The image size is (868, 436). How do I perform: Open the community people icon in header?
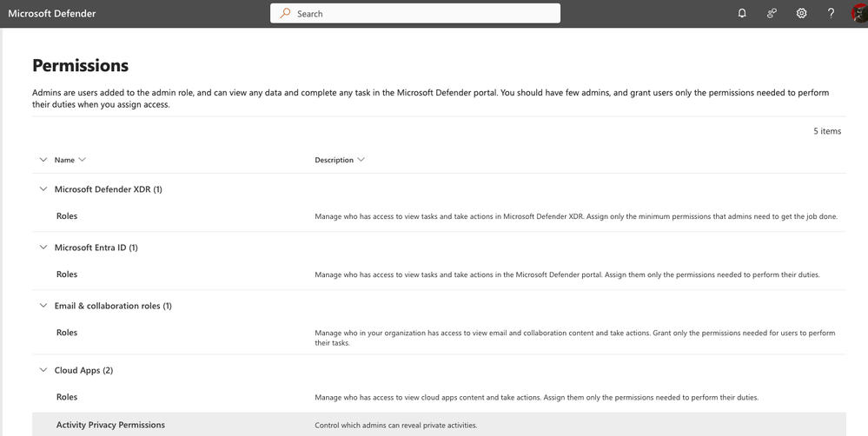point(772,13)
